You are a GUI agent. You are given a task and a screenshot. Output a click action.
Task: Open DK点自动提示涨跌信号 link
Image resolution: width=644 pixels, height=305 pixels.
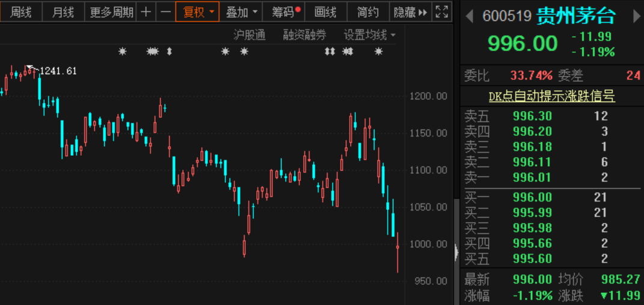click(x=551, y=96)
